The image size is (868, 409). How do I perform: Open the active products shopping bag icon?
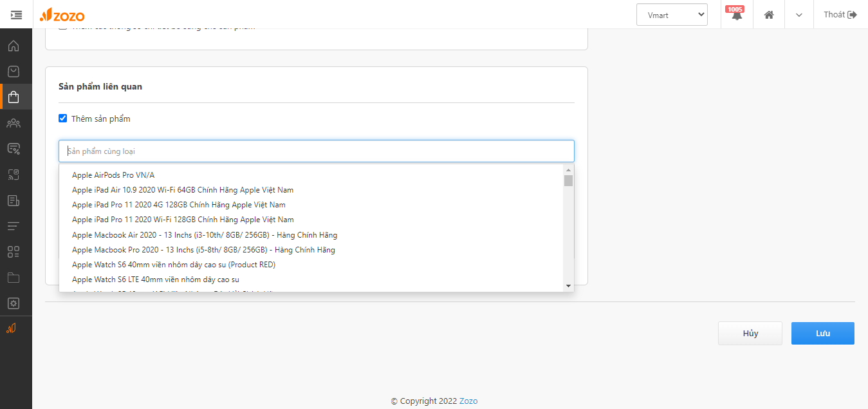pos(14,97)
